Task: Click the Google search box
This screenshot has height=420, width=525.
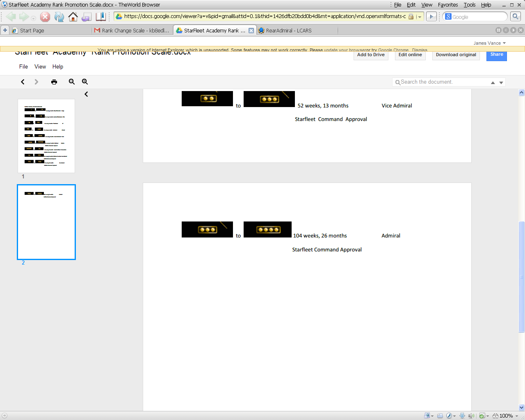Action: pos(479,17)
